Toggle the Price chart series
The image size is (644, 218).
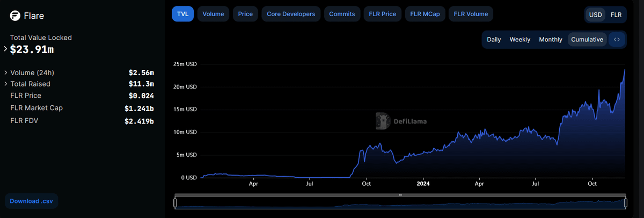point(245,14)
